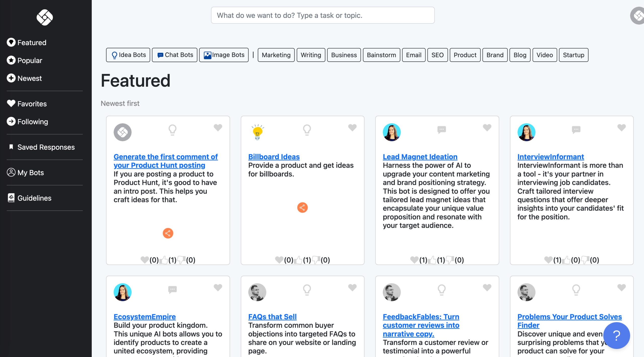Change sort order from Newest first
Screen dimensions: 644x357
click(120, 103)
